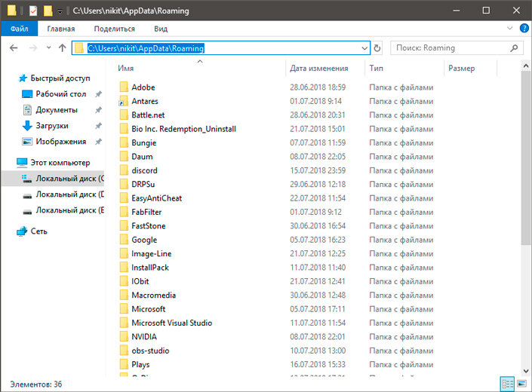Click the EasyAntiCheat folder icon

click(x=124, y=198)
